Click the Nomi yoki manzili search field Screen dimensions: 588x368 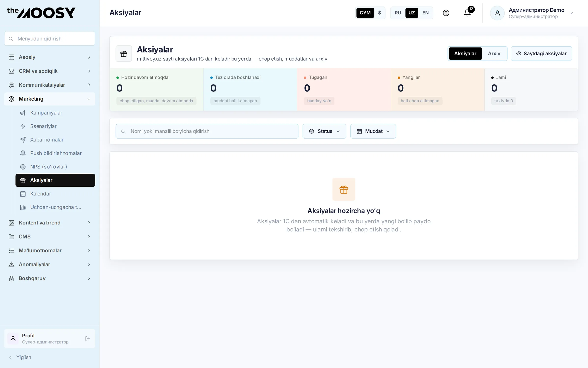coord(207,131)
